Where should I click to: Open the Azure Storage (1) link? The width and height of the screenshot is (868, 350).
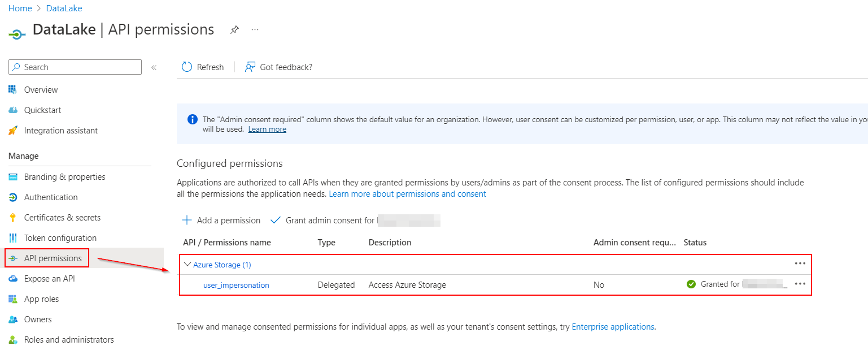point(222,264)
